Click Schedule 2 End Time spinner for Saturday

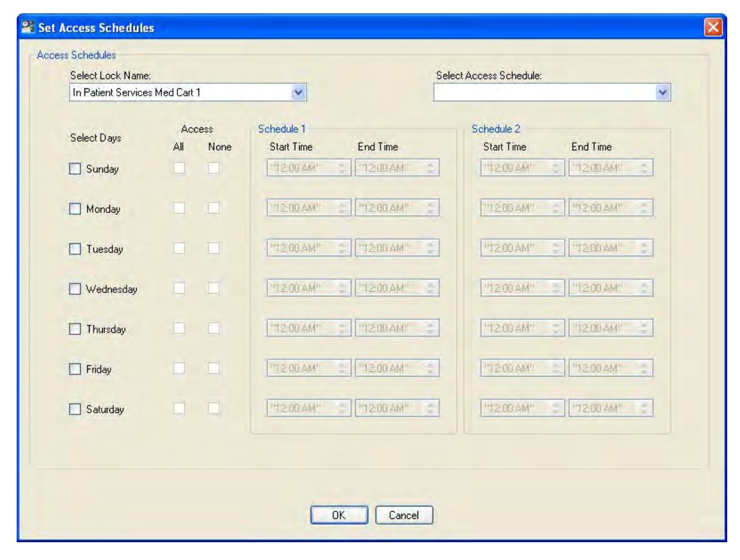pos(644,408)
